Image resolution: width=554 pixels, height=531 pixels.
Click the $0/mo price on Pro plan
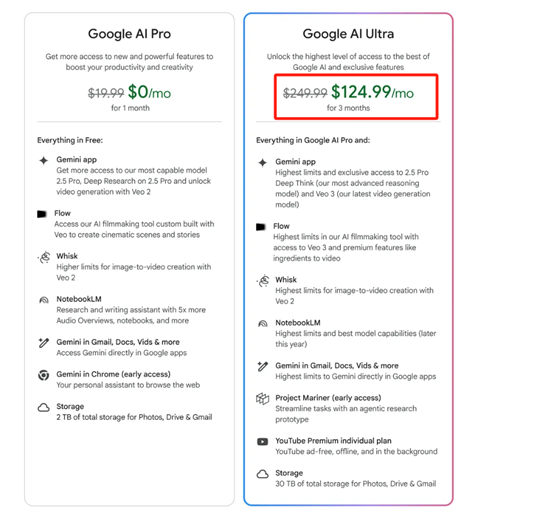point(149,92)
